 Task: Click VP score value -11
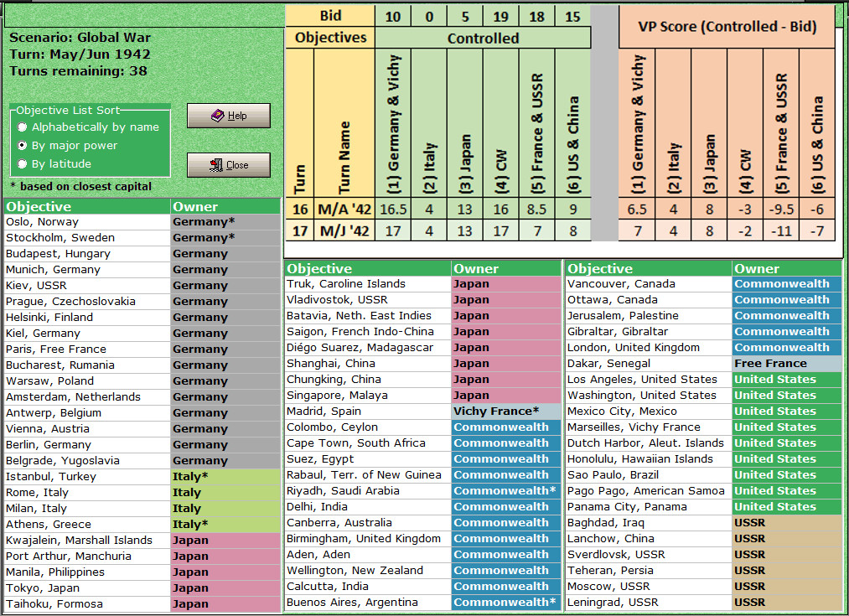coord(781,231)
